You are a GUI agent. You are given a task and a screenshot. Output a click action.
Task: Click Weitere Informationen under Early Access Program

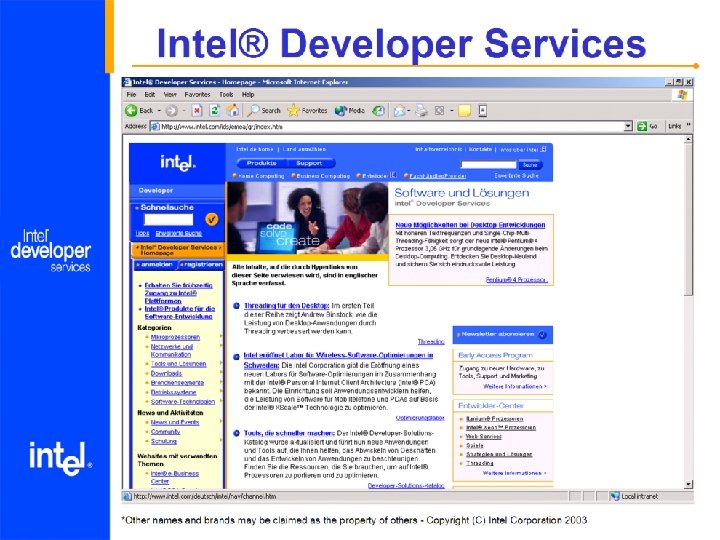pyautogui.click(x=515, y=387)
